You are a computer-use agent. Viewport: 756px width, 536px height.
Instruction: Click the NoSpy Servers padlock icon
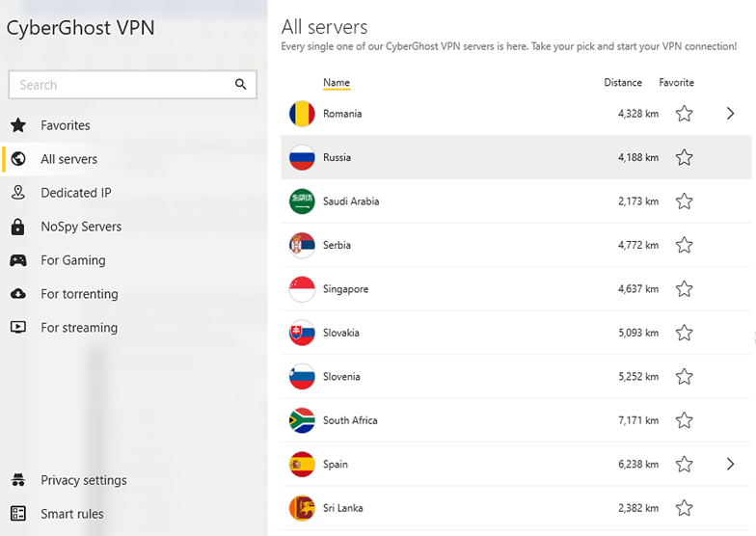(x=17, y=226)
